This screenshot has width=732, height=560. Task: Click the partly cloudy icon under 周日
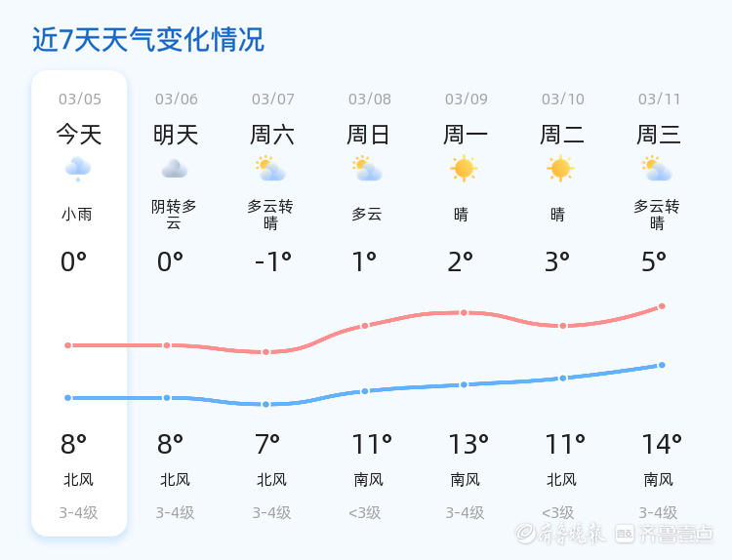click(367, 169)
